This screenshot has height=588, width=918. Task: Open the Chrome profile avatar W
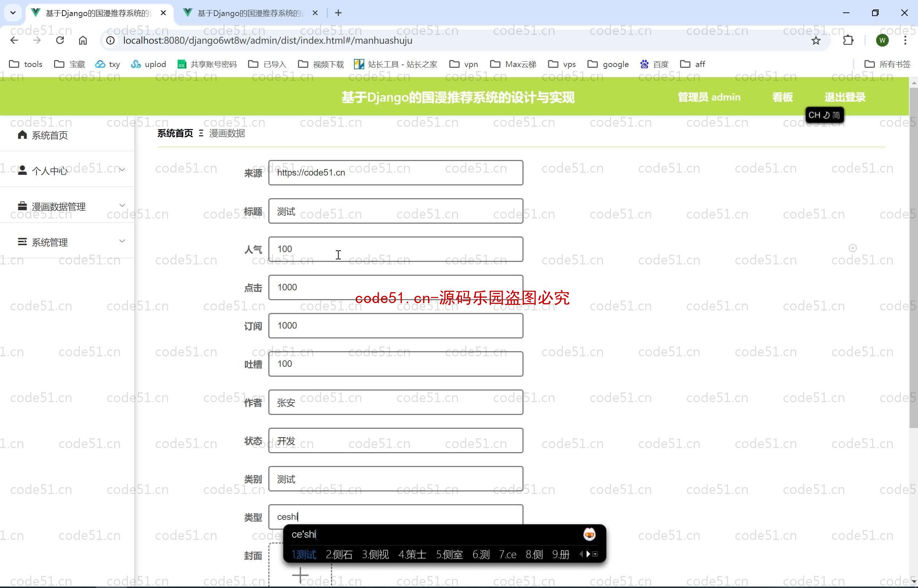tap(882, 40)
